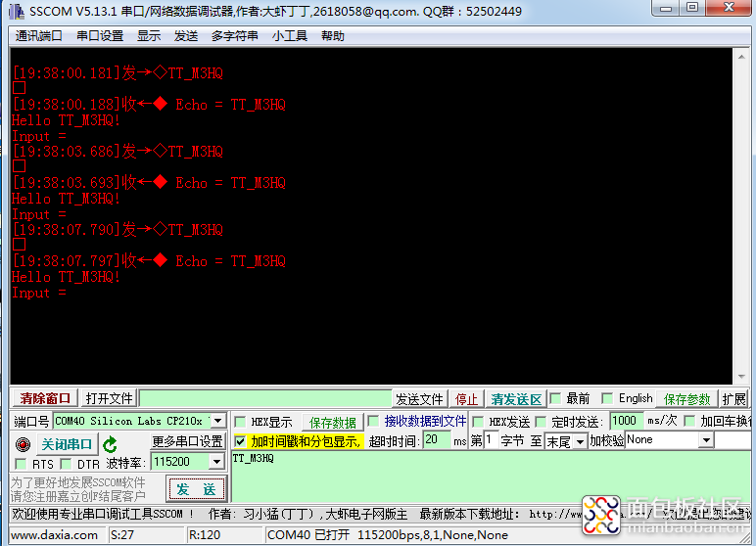
Task: Click the R:120 received bytes counter
Action: click(205, 535)
